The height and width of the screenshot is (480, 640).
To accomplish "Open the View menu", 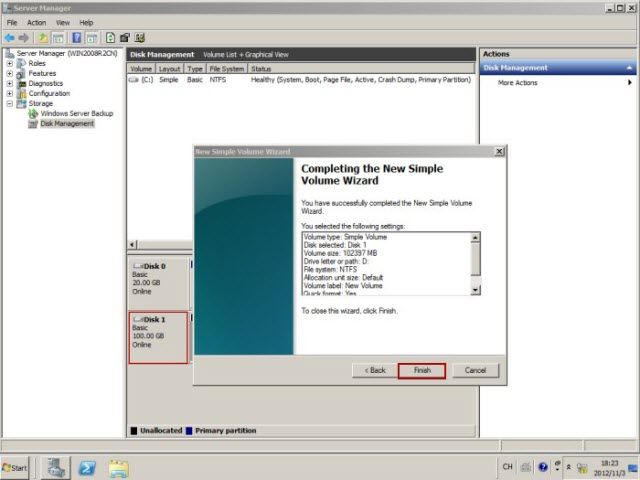I will [x=62, y=22].
